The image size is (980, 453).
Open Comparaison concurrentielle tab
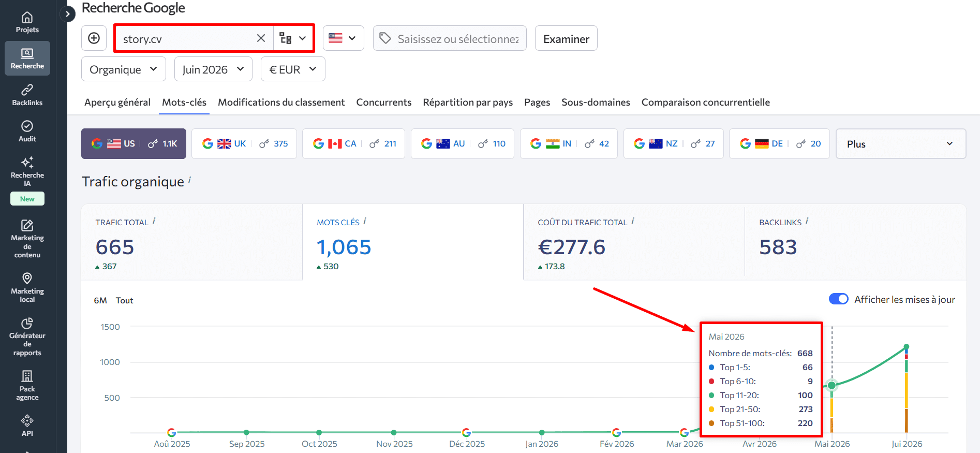pyautogui.click(x=706, y=103)
